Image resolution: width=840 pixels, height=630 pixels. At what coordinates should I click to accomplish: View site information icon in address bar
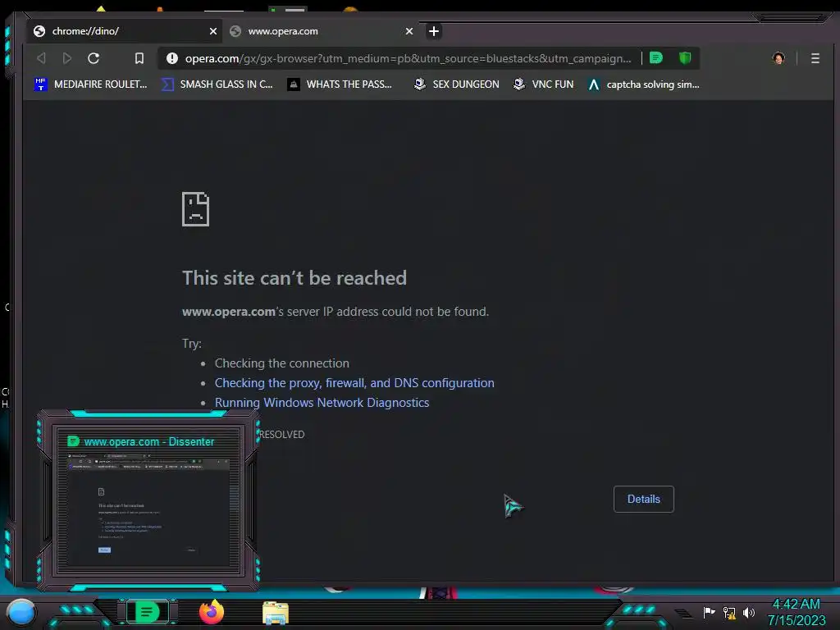pos(172,58)
